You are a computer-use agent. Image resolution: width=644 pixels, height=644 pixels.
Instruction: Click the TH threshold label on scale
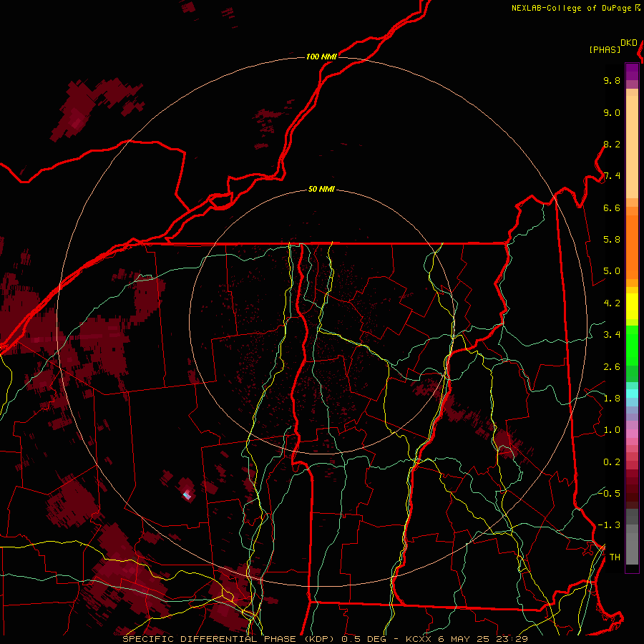615,557
